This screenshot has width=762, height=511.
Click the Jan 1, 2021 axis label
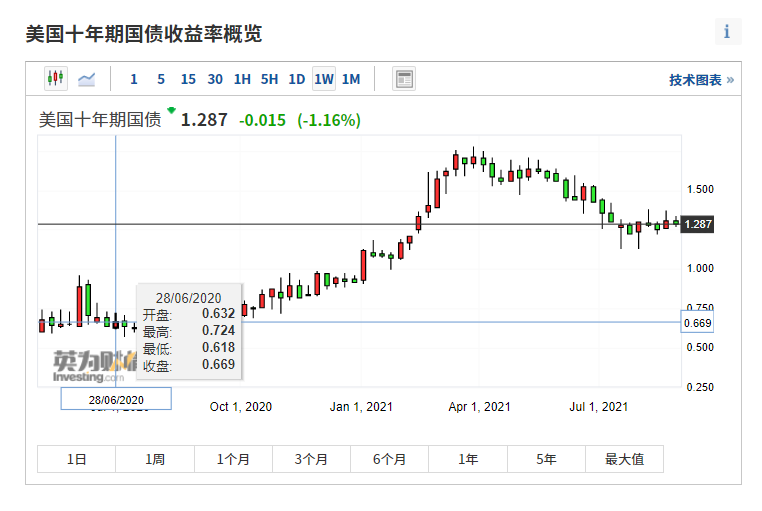click(x=361, y=407)
